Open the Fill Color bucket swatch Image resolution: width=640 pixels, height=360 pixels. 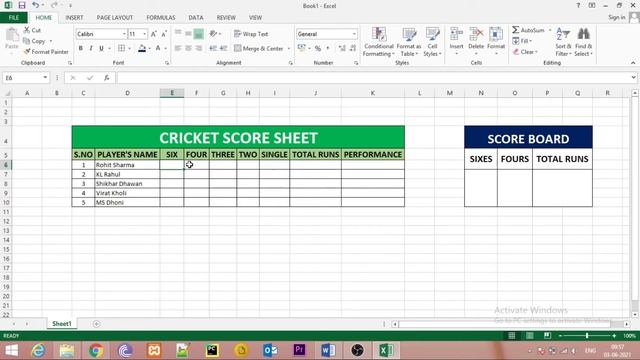[x=142, y=48]
